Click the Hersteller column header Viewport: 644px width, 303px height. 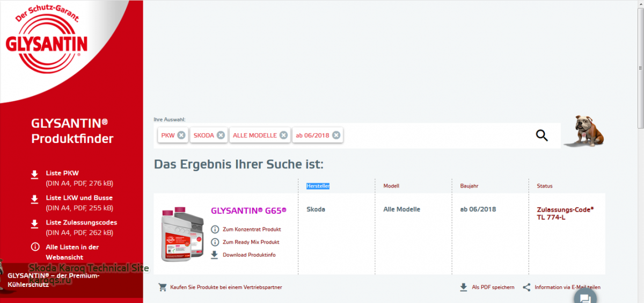pyautogui.click(x=318, y=186)
